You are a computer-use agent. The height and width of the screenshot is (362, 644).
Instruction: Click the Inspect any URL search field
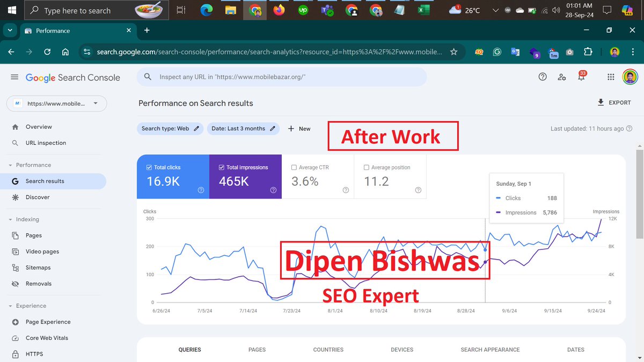pyautogui.click(x=282, y=77)
